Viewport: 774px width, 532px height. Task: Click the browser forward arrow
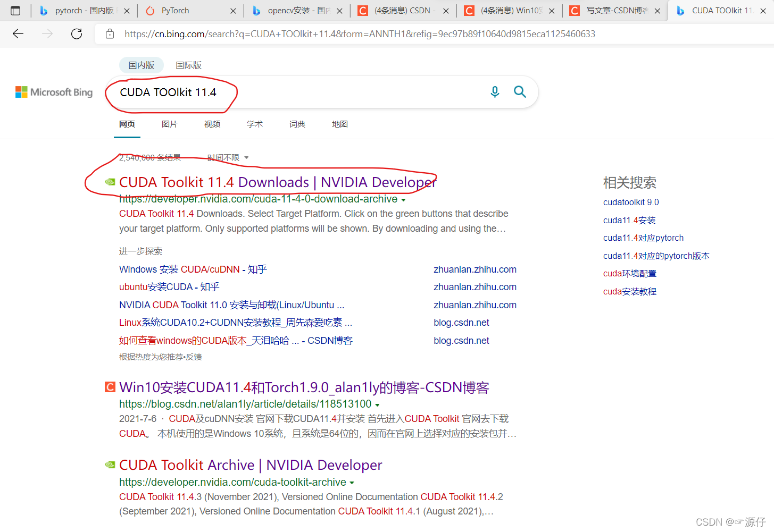[x=47, y=34]
